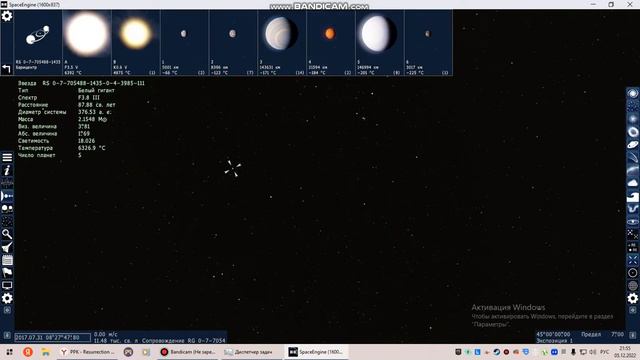The height and width of the screenshot is (360, 640).
Task: Pin the left toolbar panel
Action: click(7, 310)
